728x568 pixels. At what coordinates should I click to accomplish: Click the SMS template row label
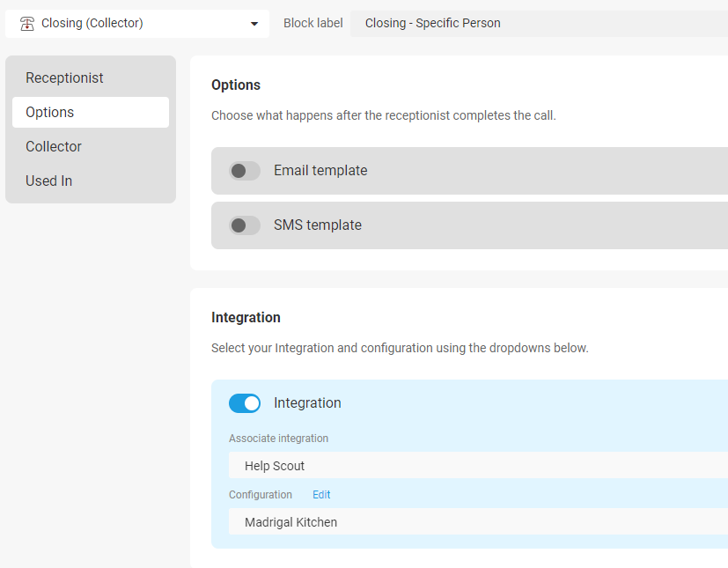(x=318, y=225)
